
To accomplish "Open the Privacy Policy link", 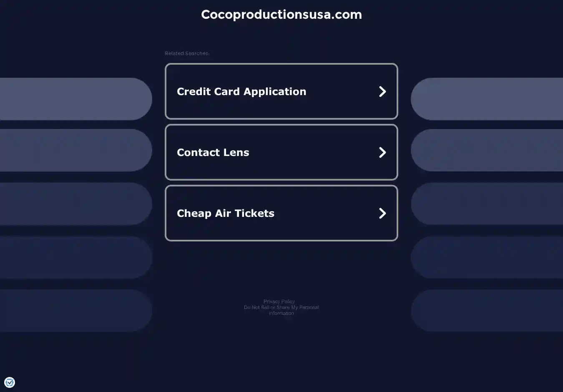I will point(279,302).
